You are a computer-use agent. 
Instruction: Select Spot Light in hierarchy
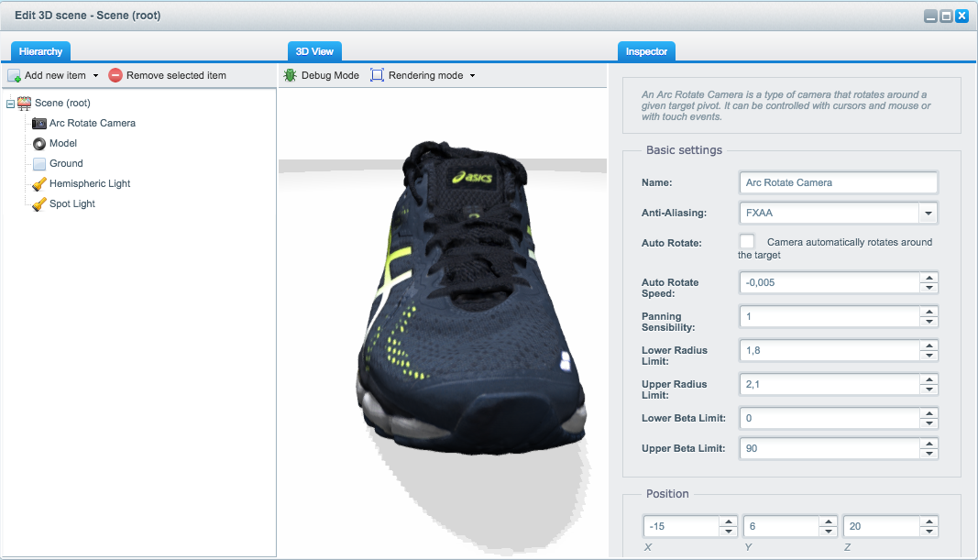pyautogui.click(x=72, y=203)
